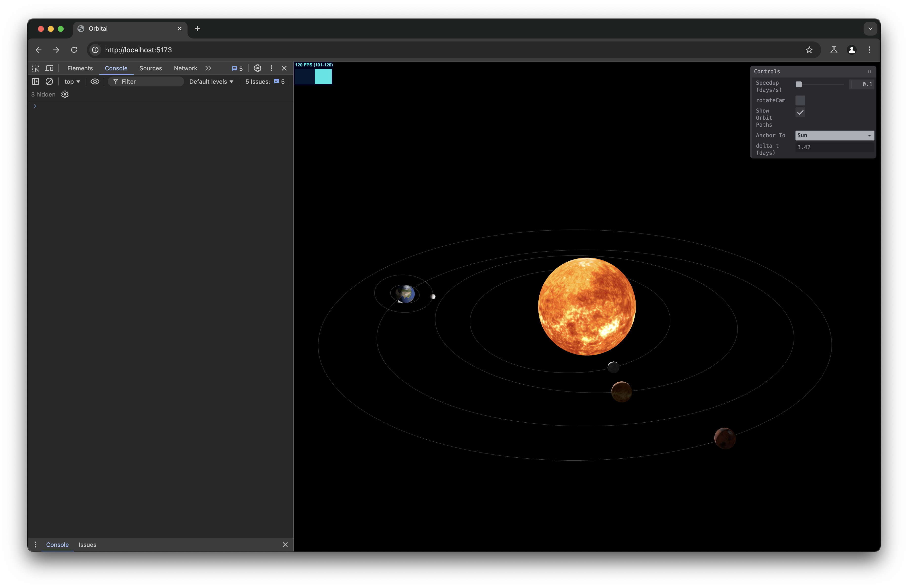908x588 pixels.
Task: Click the clear console icon
Action: pos(50,81)
